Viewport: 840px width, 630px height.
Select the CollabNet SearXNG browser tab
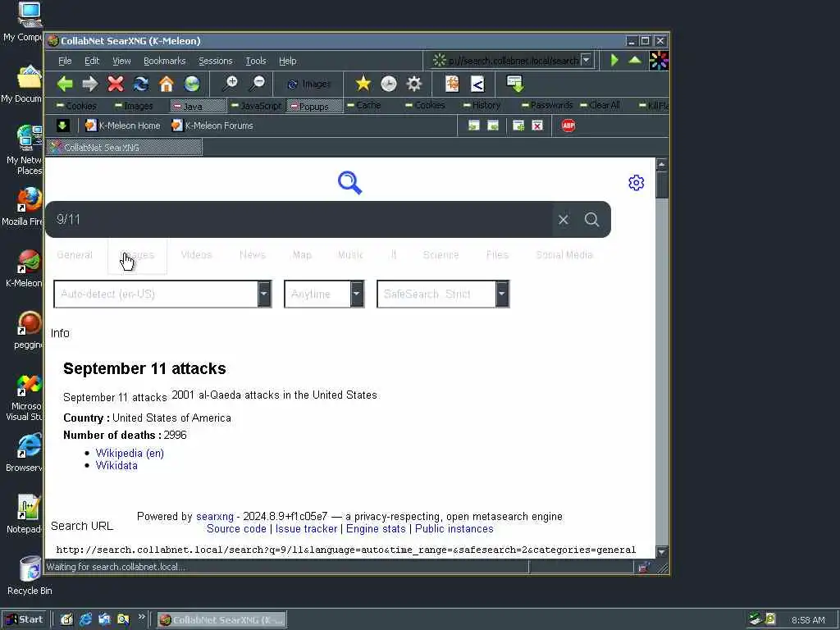click(x=125, y=148)
